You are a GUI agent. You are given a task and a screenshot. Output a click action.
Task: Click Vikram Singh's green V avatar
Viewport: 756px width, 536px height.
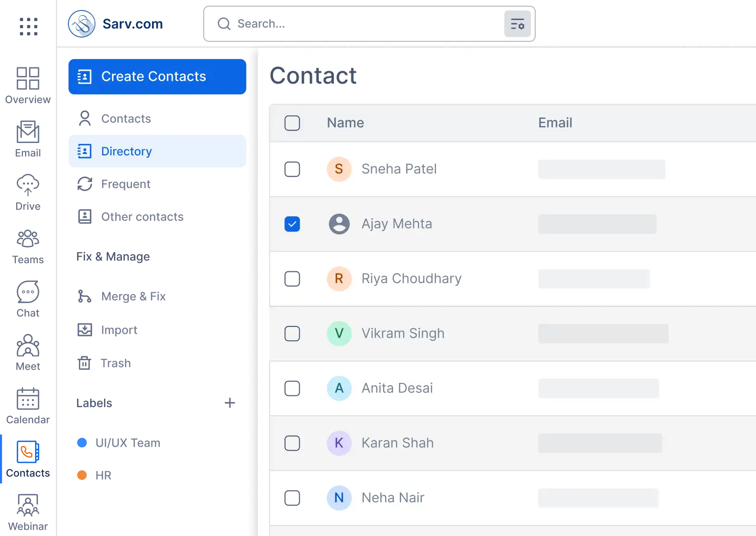339,334
